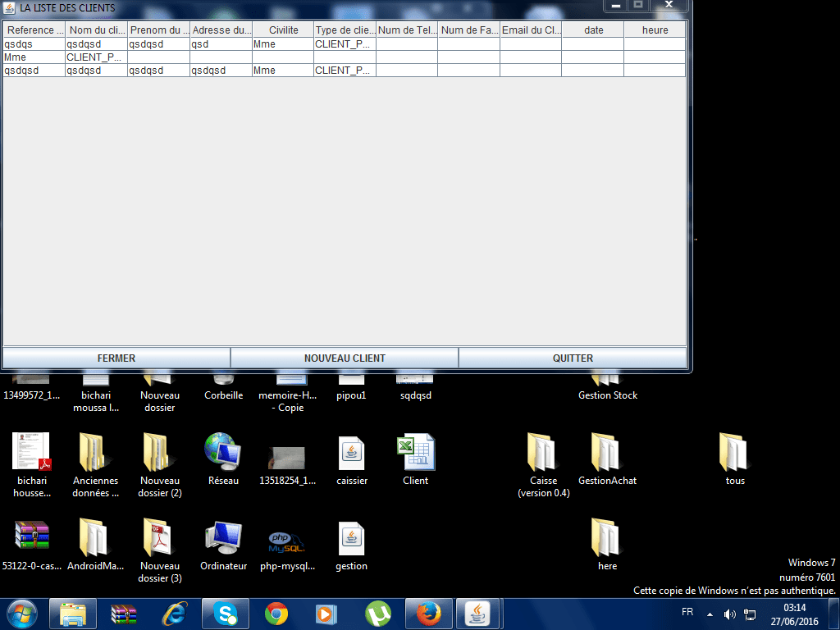This screenshot has height=630, width=840.
Task: Click the FERMER button
Action: (x=116, y=358)
